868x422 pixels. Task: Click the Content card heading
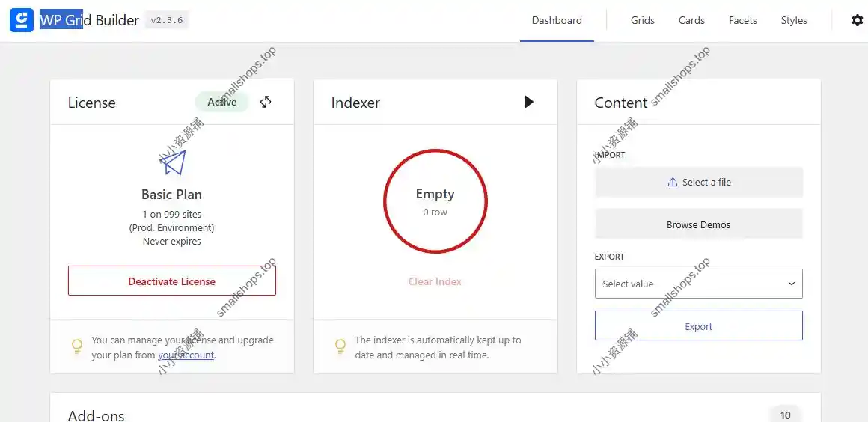coord(621,103)
